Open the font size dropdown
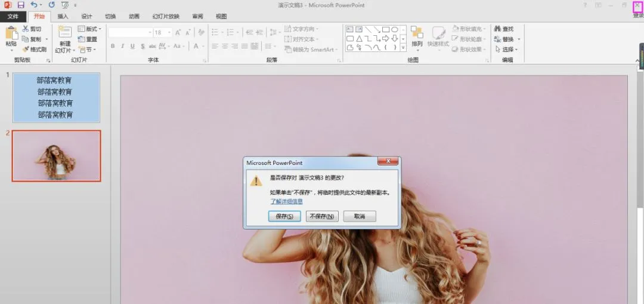Image resolution: width=644 pixels, height=304 pixels. click(x=169, y=32)
